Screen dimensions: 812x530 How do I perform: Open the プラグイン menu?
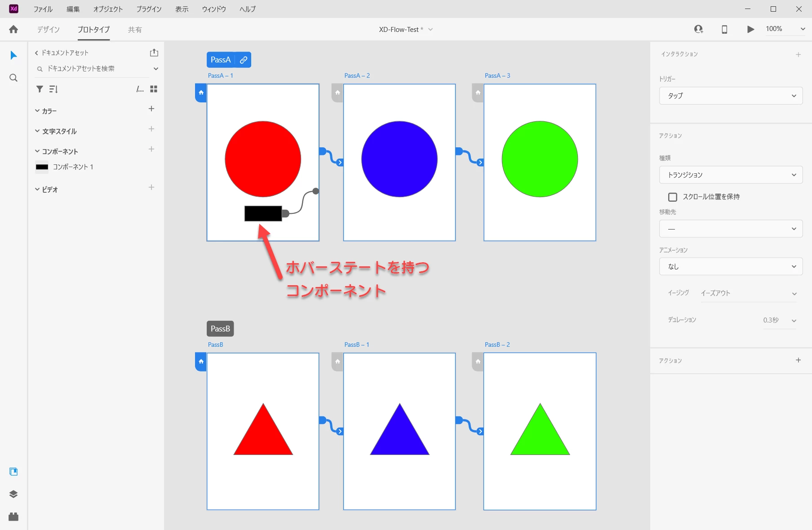coord(149,9)
